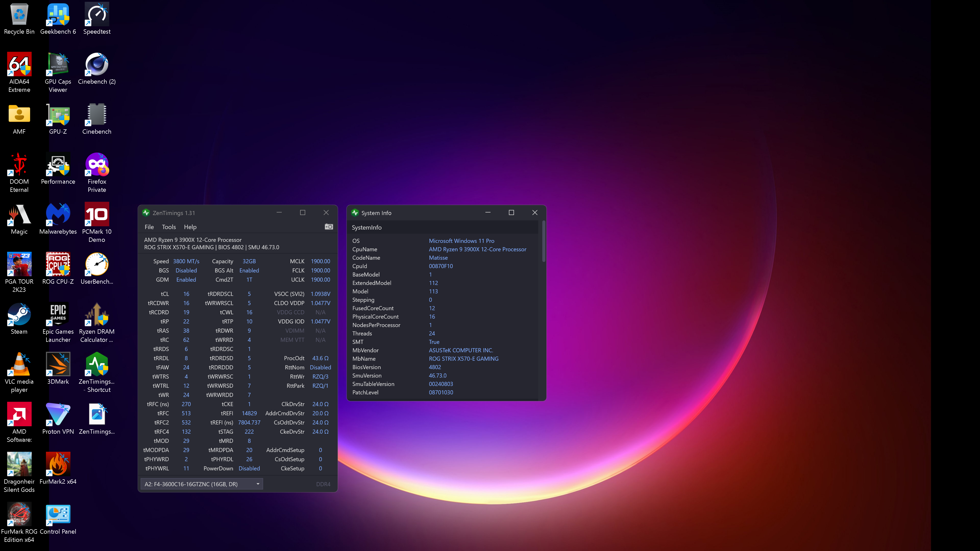Image resolution: width=980 pixels, height=551 pixels.
Task: Click the Capacity value 32GB
Action: (249, 261)
